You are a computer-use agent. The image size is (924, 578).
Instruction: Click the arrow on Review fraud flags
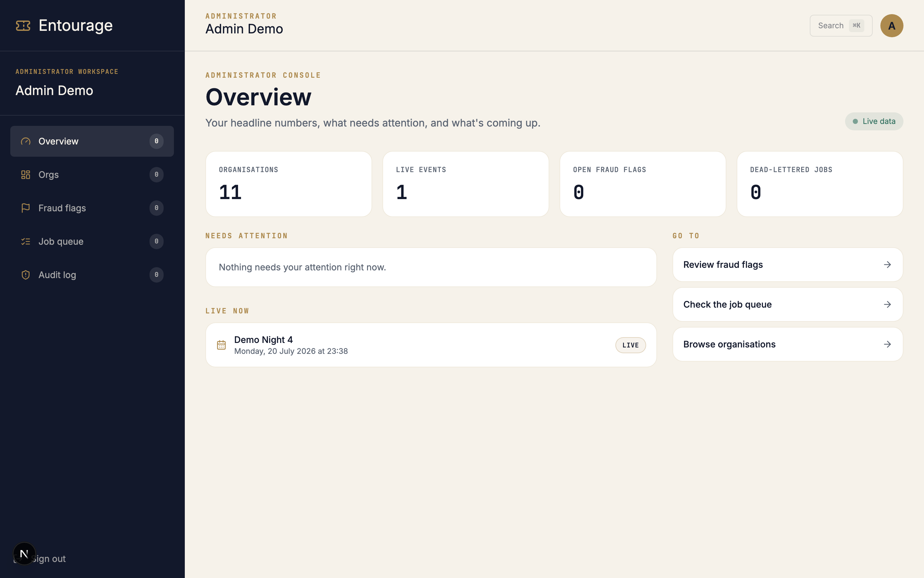coord(887,265)
